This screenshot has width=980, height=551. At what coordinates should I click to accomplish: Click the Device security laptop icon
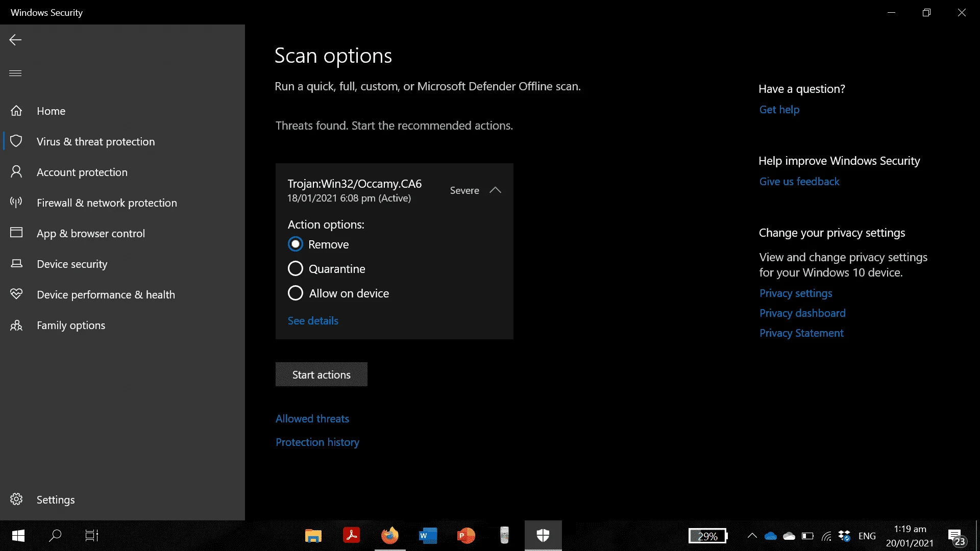(16, 264)
